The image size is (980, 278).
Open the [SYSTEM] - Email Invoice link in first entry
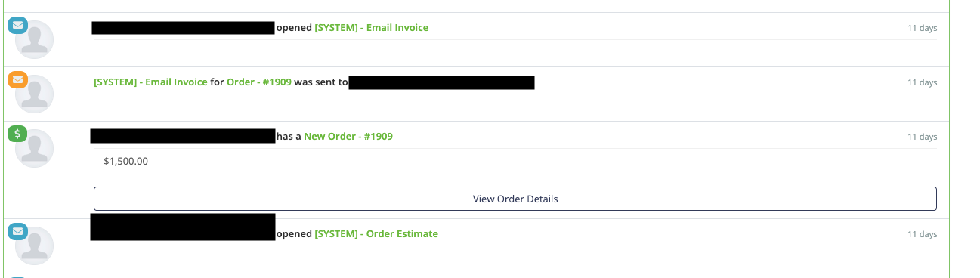(372, 28)
